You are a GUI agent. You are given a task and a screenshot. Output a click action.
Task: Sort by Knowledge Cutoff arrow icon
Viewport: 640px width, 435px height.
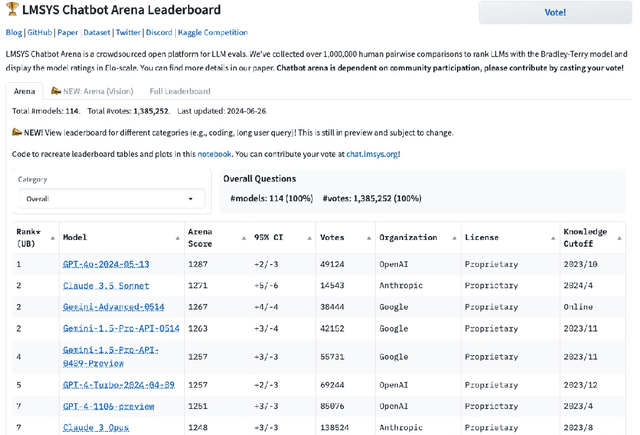619,238
